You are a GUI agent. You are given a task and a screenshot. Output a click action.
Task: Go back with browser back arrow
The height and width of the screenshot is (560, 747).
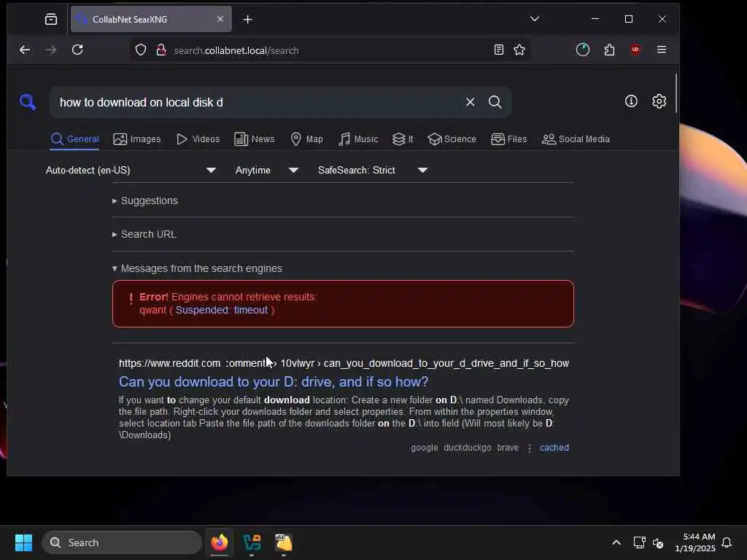(x=25, y=50)
